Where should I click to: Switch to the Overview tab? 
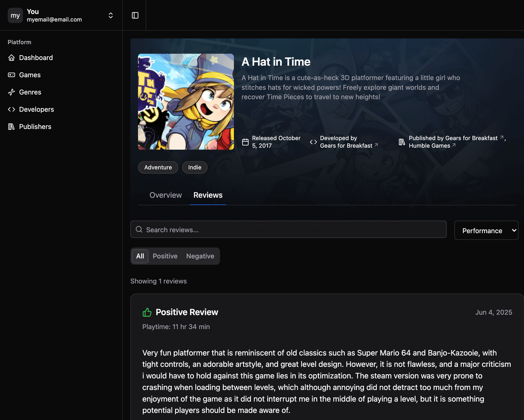tap(166, 195)
